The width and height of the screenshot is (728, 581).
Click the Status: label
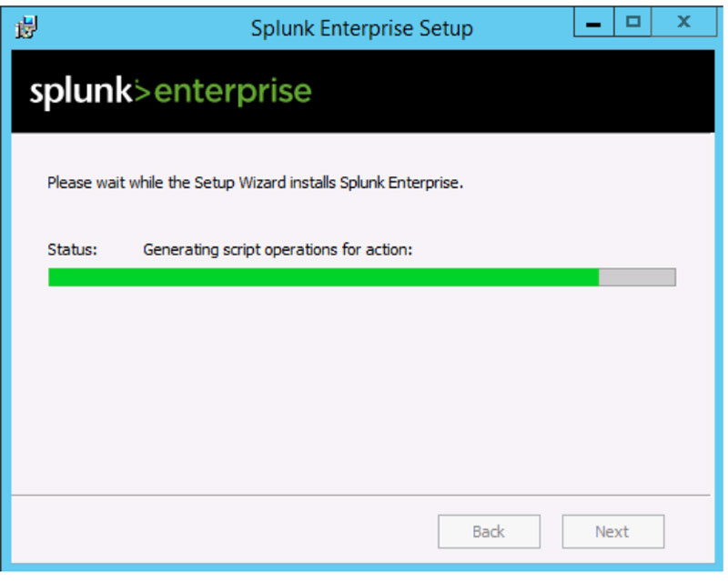(x=73, y=250)
